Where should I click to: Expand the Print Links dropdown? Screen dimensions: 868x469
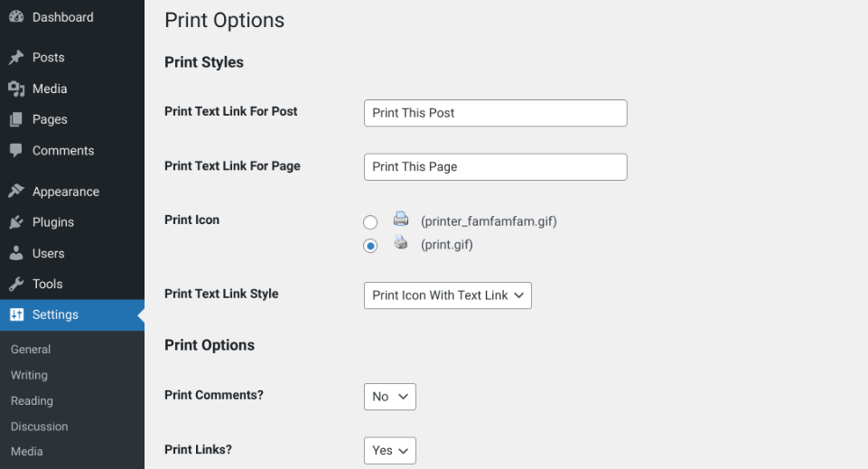tap(389, 450)
